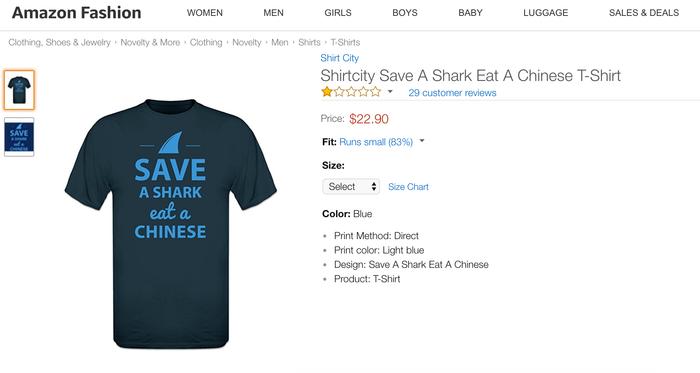This screenshot has width=700, height=373.
Task: Open the Shirt City brand link
Action: [339, 58]
